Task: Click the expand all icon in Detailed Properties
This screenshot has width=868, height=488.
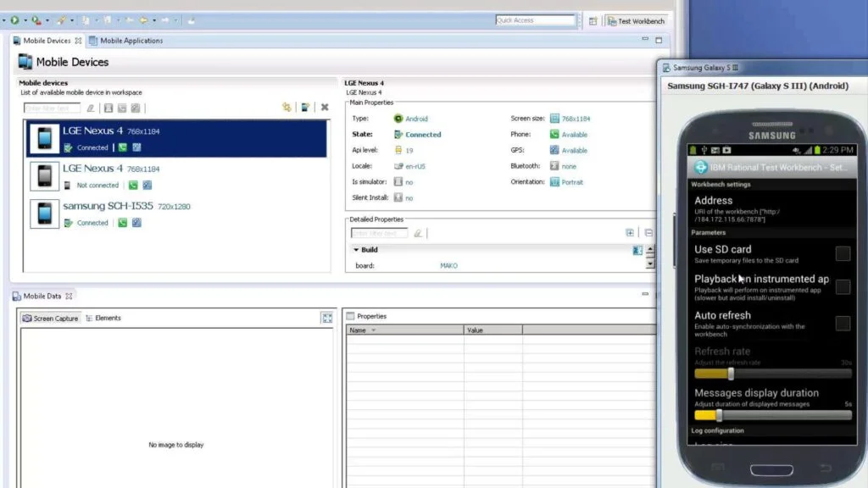Action: [x=630, y=233]
